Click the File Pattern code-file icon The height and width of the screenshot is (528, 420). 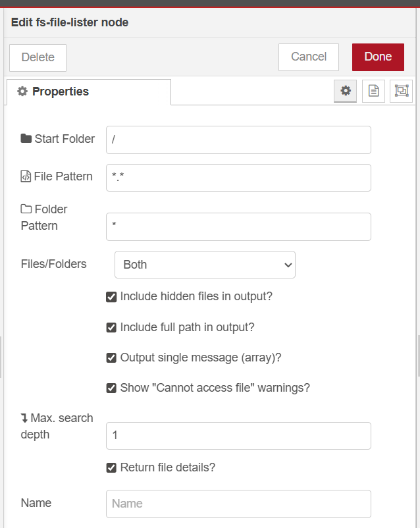(x=26, y=176)
